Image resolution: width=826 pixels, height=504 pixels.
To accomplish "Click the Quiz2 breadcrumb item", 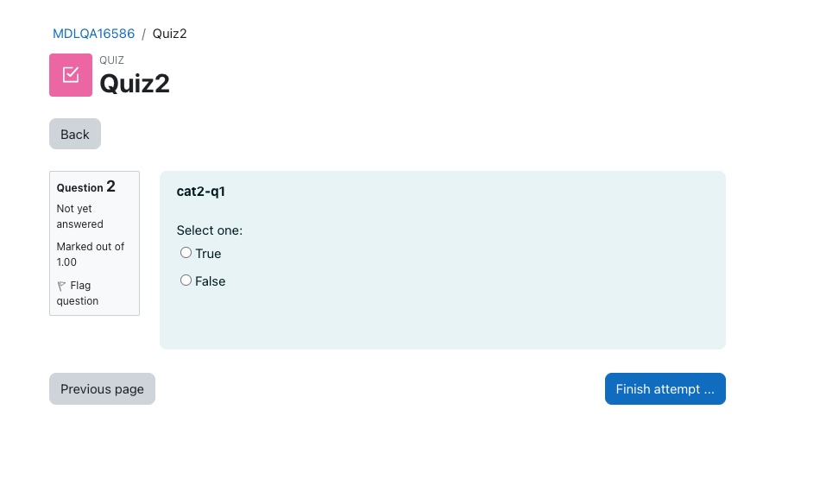I will 170,34.
